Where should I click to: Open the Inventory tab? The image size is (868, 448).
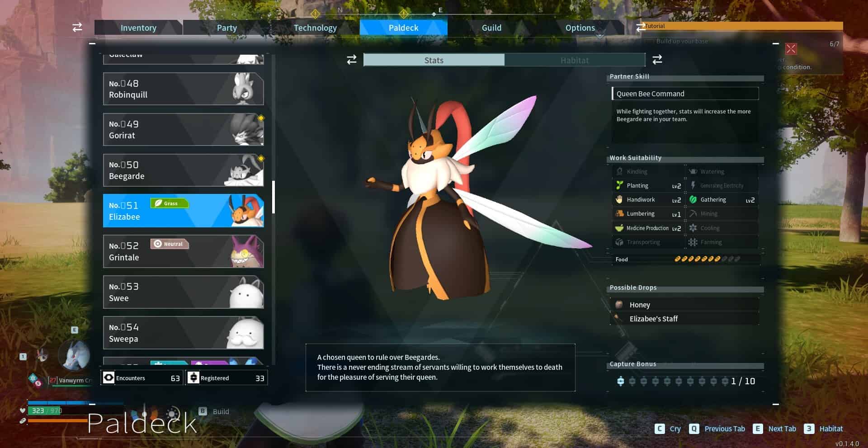[x=138, y=28]
